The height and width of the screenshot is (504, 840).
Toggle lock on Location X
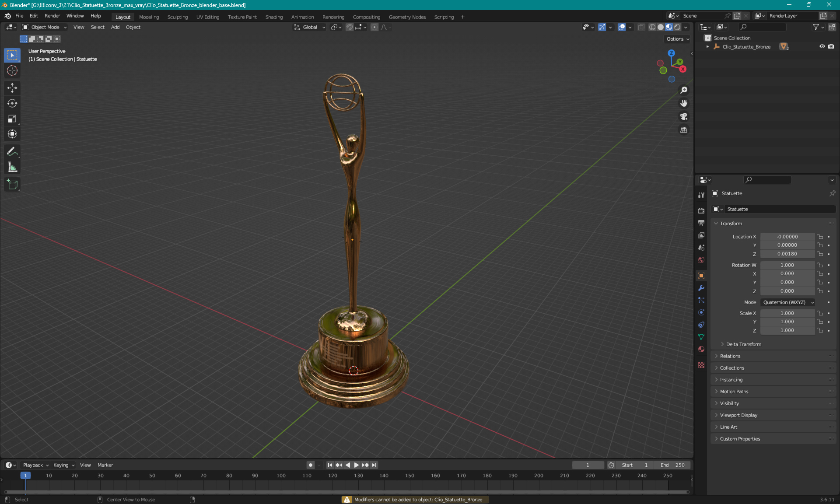tap(820, 237)
